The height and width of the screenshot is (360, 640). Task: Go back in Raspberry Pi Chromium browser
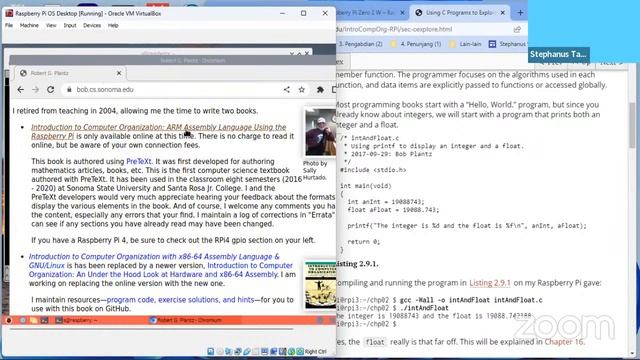(x=20, y=89)
